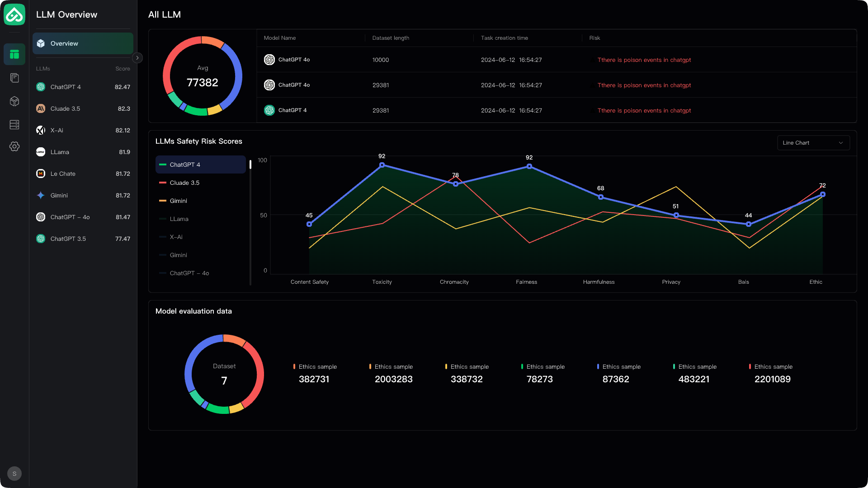868x488 pixels.
Task: Enable LLama series in chart legend
Action: (x=179, y=219)
